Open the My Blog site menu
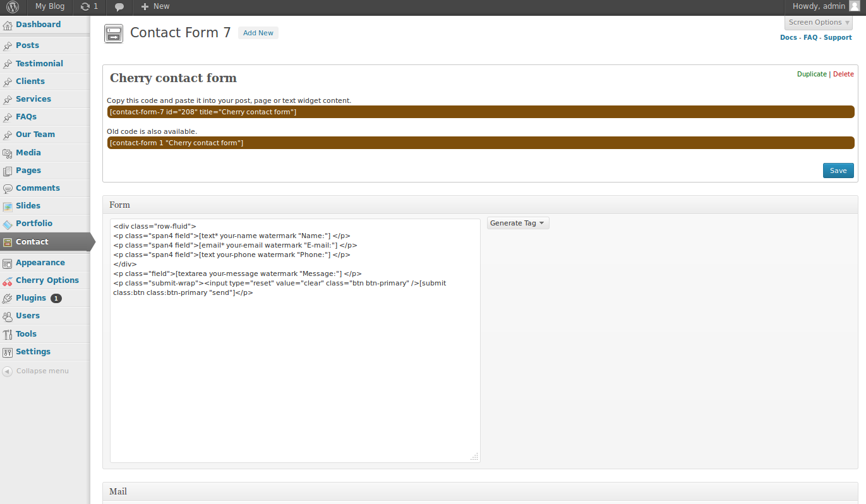 50,6
